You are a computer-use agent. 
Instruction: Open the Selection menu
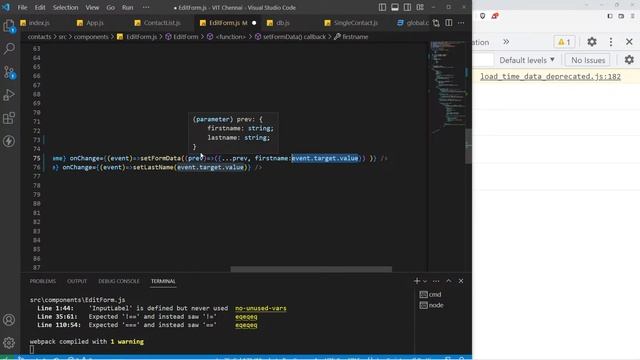pos(65,7)
